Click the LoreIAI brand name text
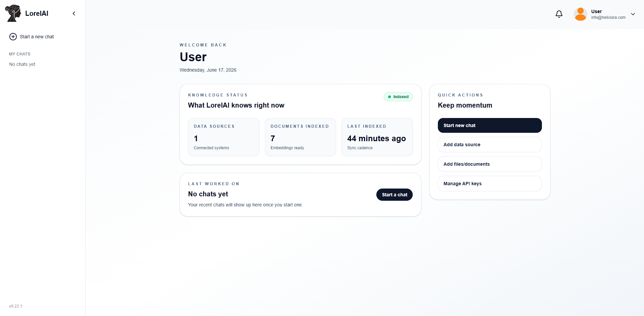Viewport: 644px width, 316px height. coord(37,13)
